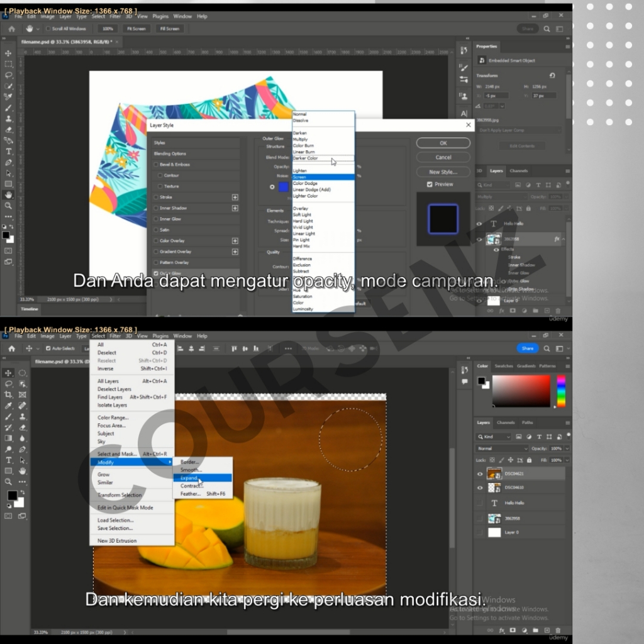The image size is (644, 644).
Task: Click the fx layer style icon in bottom Layers panel
Action: coord(501,630)
